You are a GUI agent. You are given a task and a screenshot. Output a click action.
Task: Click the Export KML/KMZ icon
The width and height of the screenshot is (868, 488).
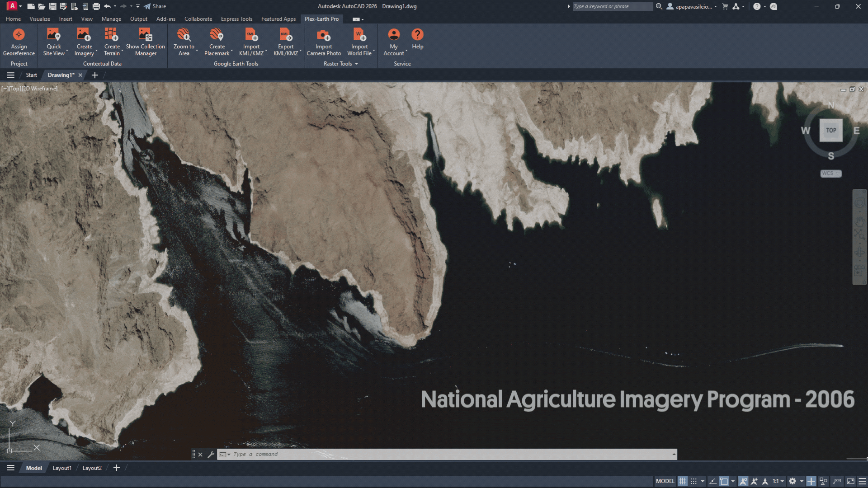tap(285, 35)
